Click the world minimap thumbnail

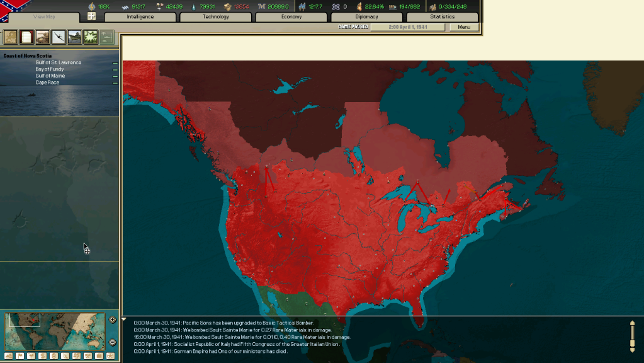click(55, 331)
